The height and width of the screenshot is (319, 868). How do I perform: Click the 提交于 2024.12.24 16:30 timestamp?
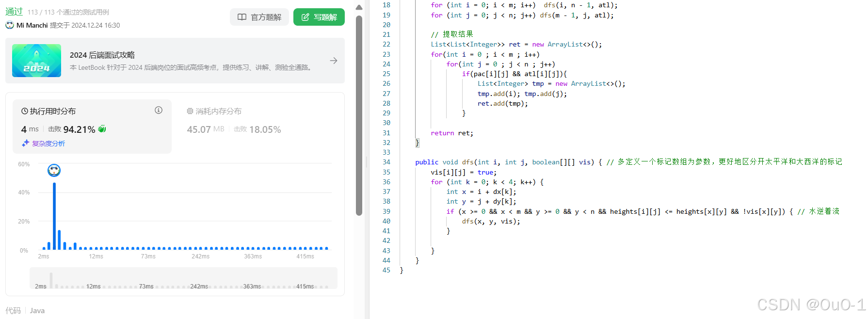85,25
